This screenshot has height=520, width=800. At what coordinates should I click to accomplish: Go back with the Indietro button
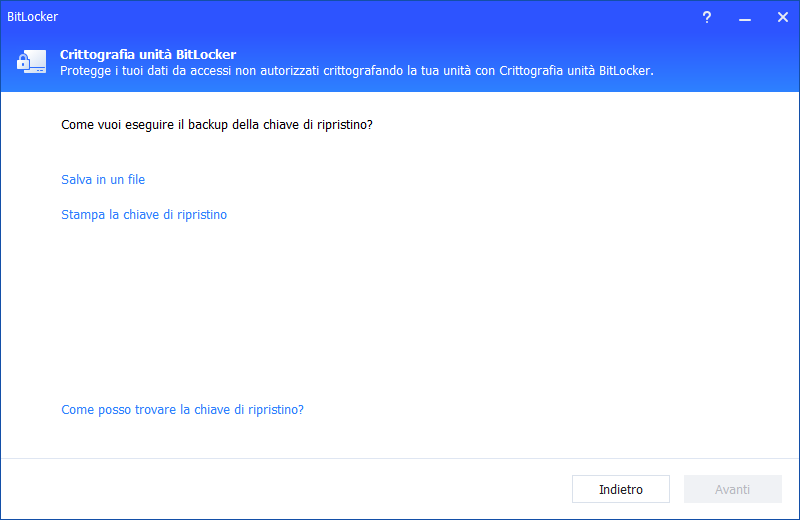pos(621,489)
